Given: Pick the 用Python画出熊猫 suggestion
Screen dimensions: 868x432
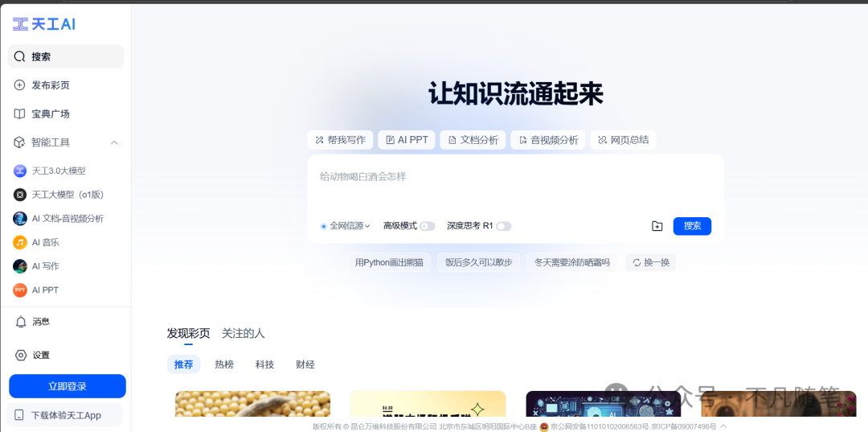Looking at the screenshot, I should click(389, 262).
